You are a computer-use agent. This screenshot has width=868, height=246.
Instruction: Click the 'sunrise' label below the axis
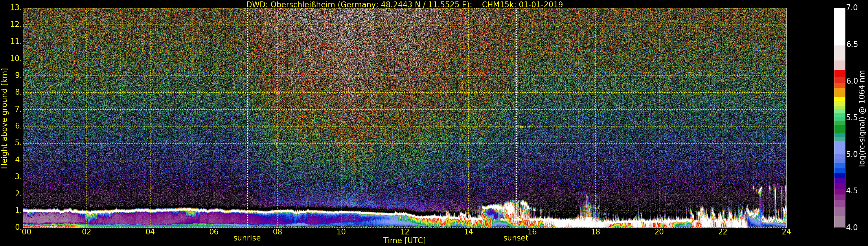tap(247, 238)
